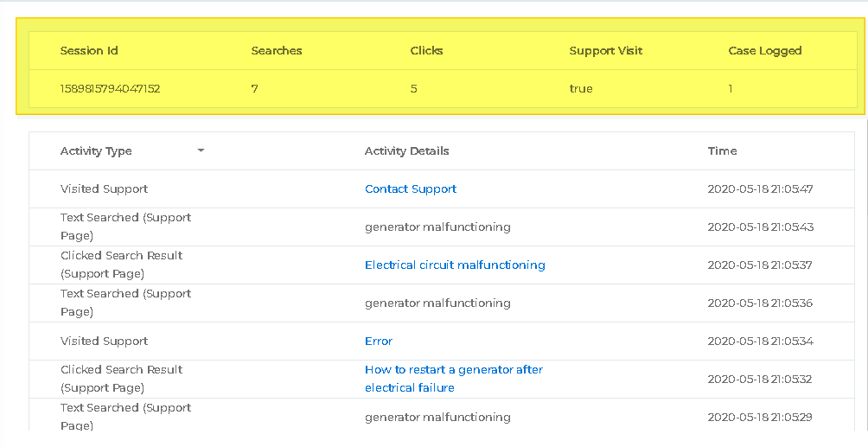Screen dimensions: 868x447
Task: Open the Electrical circuit malfunctioning link
Action: [455, 265]
